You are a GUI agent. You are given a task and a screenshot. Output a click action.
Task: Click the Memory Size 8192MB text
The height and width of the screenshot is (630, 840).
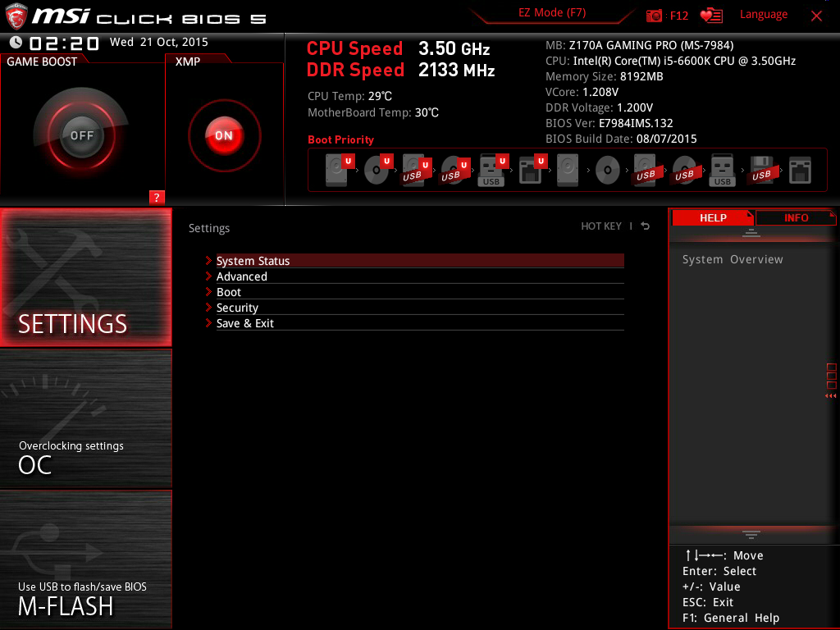click(x=605, y=76)
